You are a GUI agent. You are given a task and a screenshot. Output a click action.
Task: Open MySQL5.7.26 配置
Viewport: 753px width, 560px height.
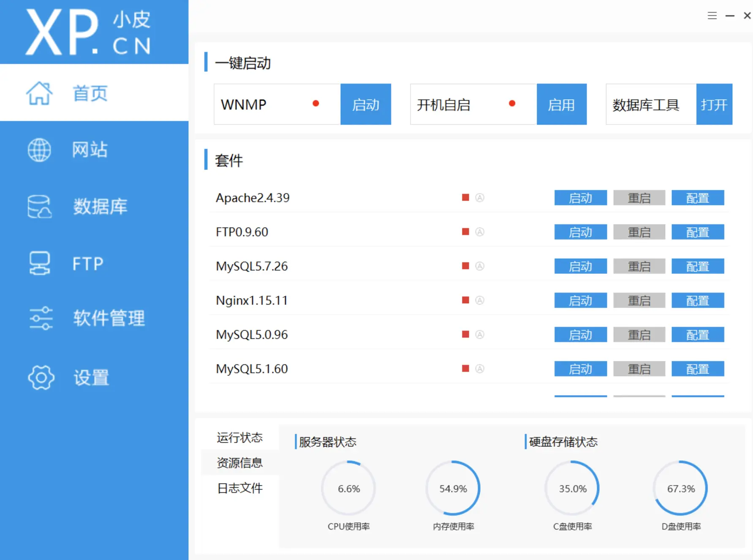tap(698, 266)
